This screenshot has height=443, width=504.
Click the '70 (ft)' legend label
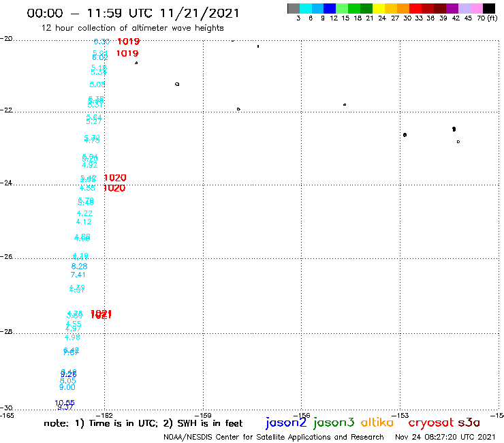[x=487, y=18]
